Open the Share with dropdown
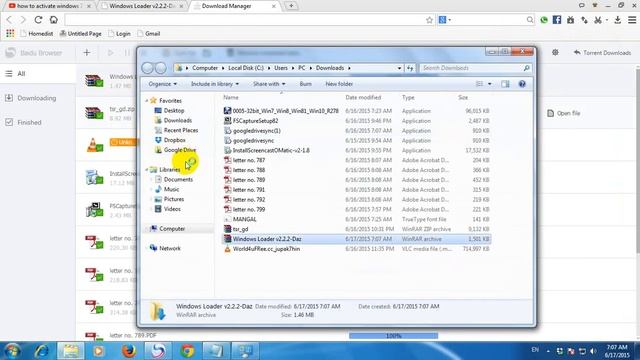The width and height of the screenshot is (640, 360). (x=269, y=84)
